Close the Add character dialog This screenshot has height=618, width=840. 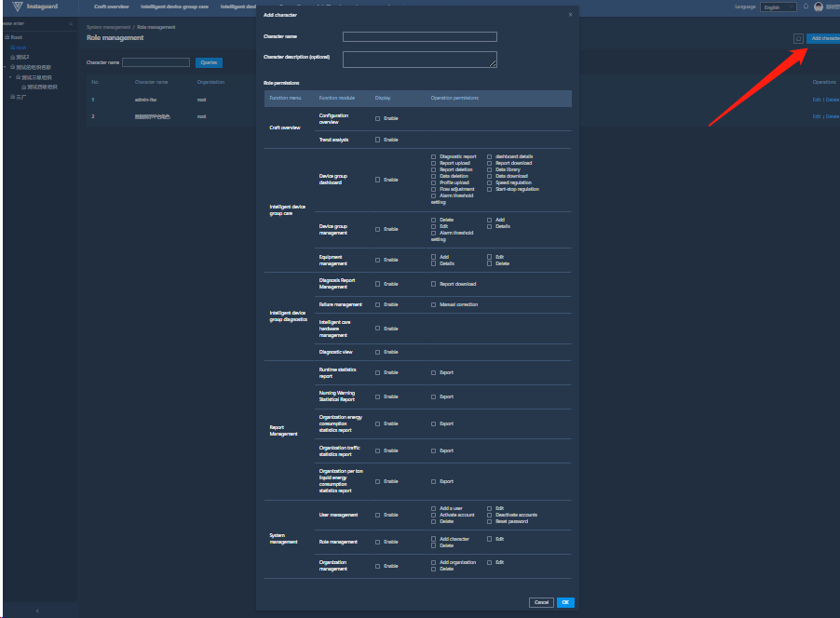pos(570,15)
